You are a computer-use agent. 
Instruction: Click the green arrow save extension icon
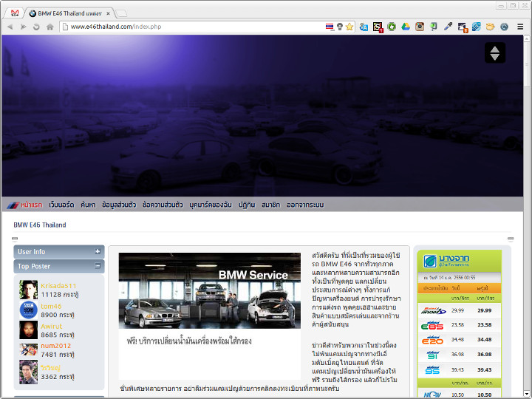pyautogui.click(x=434, y=27)
